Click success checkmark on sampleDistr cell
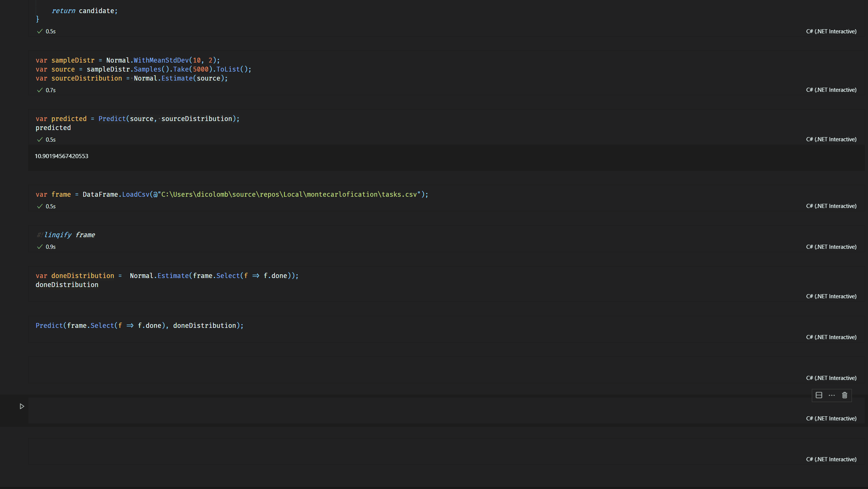The height and width of the screenshot is (489, 868). click(x=40, y=90)
